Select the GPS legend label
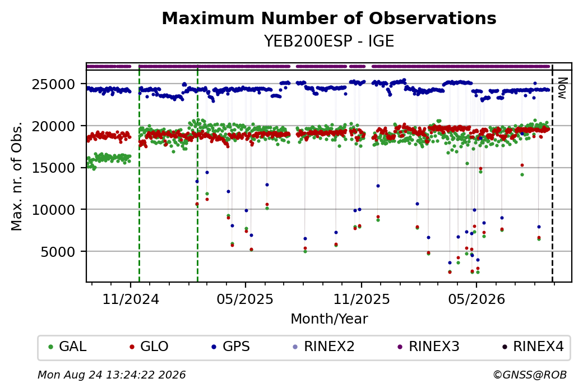Screen dimensions: 583x392 click(x=236, y=347)
